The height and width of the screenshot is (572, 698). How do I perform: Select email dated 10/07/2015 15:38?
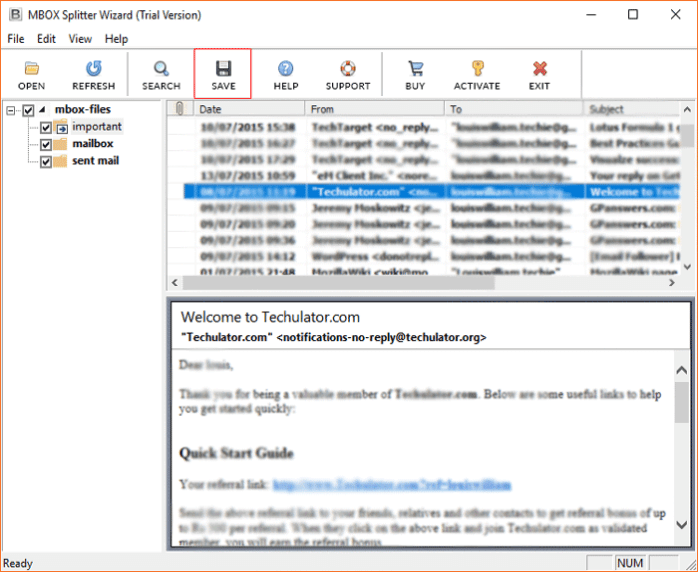(424, 127)
